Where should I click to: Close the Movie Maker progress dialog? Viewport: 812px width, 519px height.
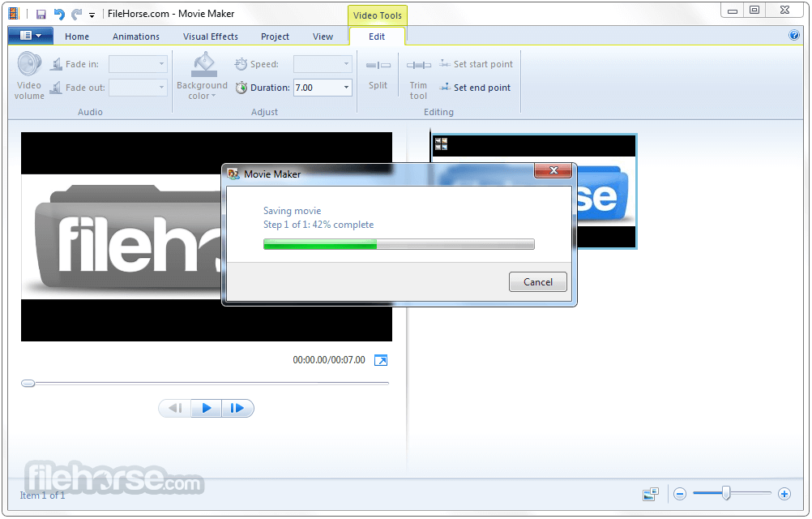(553, 170)
